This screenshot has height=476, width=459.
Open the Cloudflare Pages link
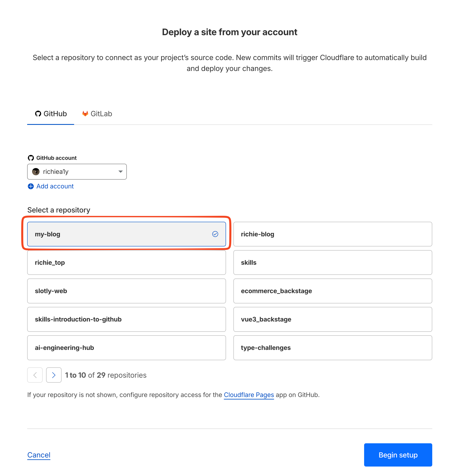[249, 395]
